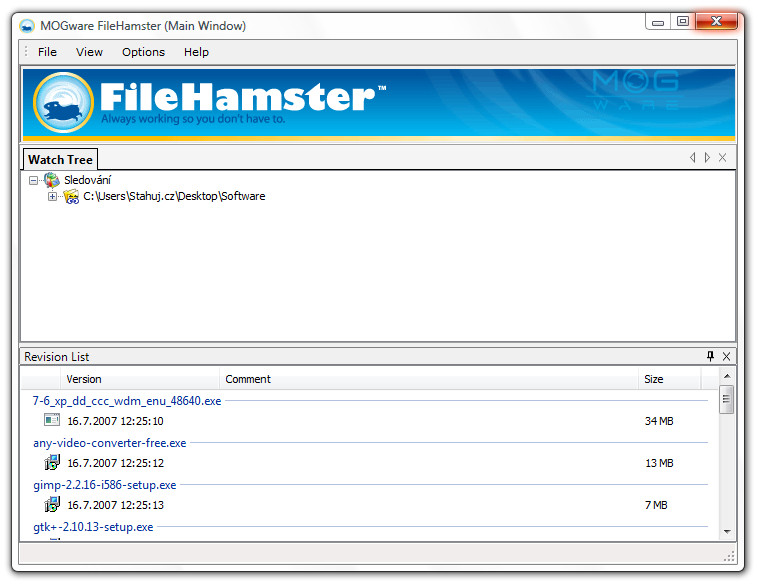This screenshot has width=758, height=585.
Task: Sort by the Comment column header
Action: tap(429, 379)
